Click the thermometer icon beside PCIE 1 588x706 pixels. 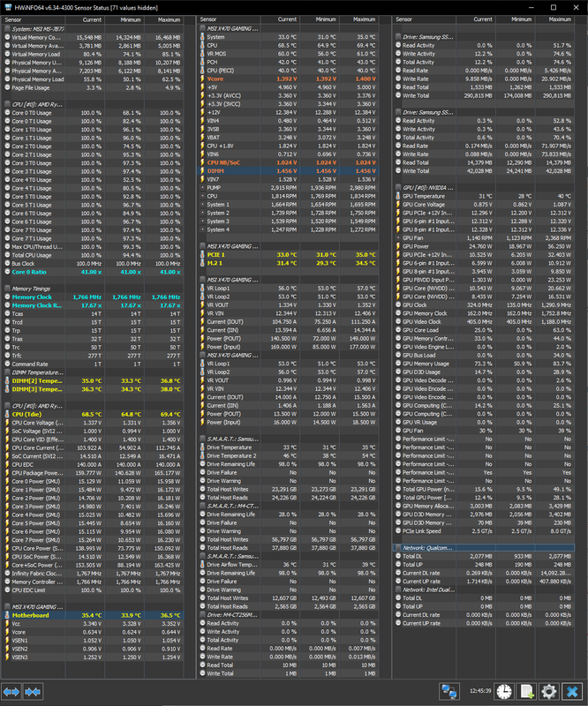pos(202,255)
